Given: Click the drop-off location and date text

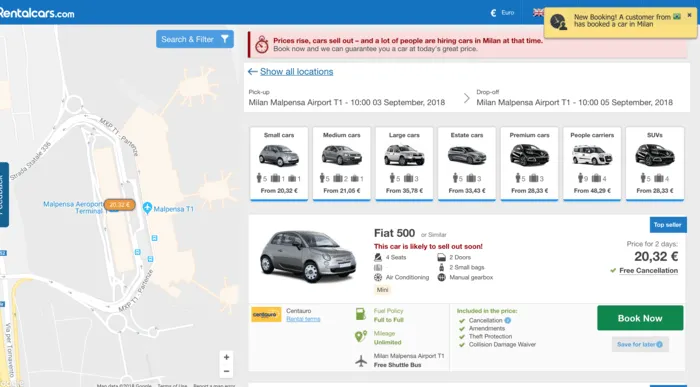Looking at the screenshot, I should pos(575,102).
